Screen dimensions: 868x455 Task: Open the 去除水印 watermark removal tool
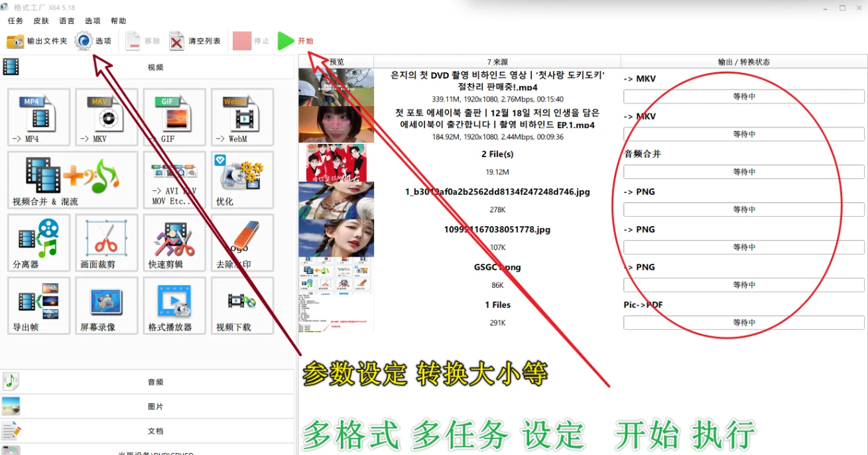(242, 243)
